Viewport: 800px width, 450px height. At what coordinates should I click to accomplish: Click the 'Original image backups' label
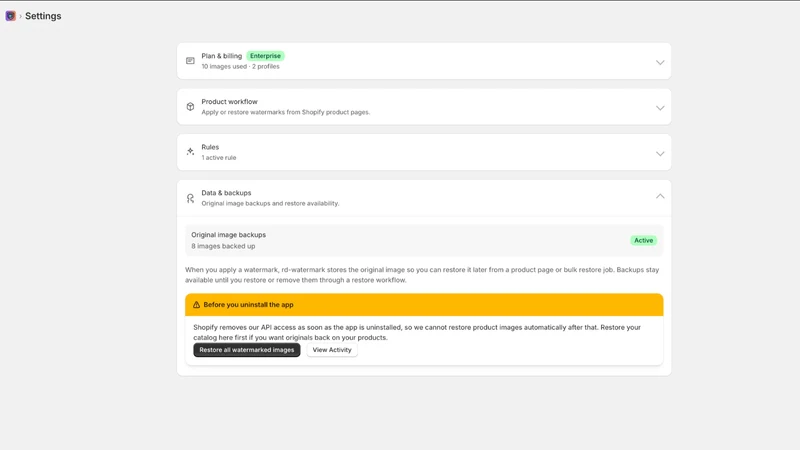pyautogui.click(x=229, y=235)
